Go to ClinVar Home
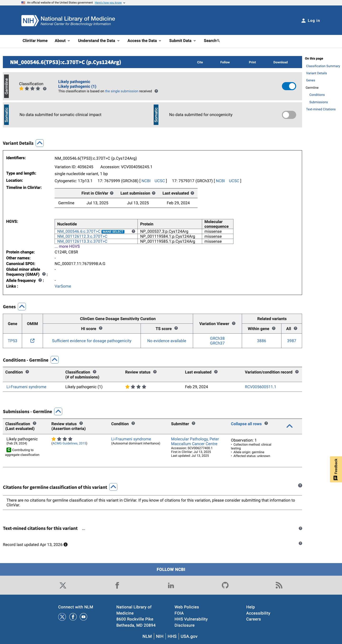The height and width of the screenshot is (644, 342). 35,41
